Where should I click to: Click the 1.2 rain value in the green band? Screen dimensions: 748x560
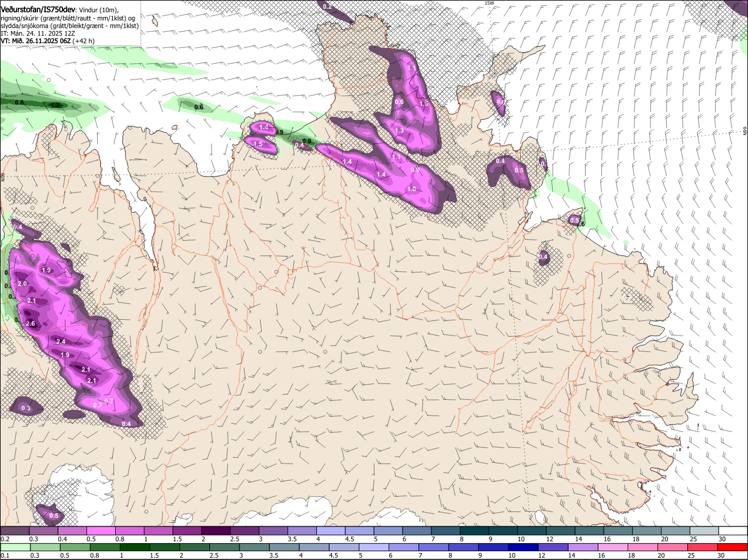[56, 105]
